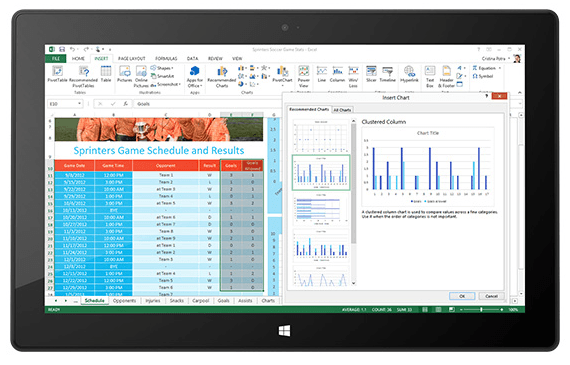This screenshot has height=365, width=570.
Task: Select the Recommended Charts dialog tab
Action: coord(309,109)
